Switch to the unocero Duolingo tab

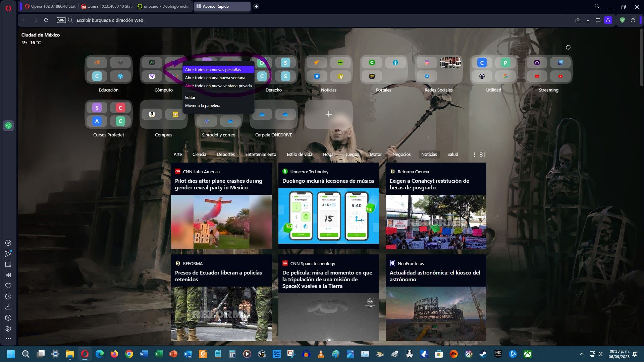coord(164,6)
